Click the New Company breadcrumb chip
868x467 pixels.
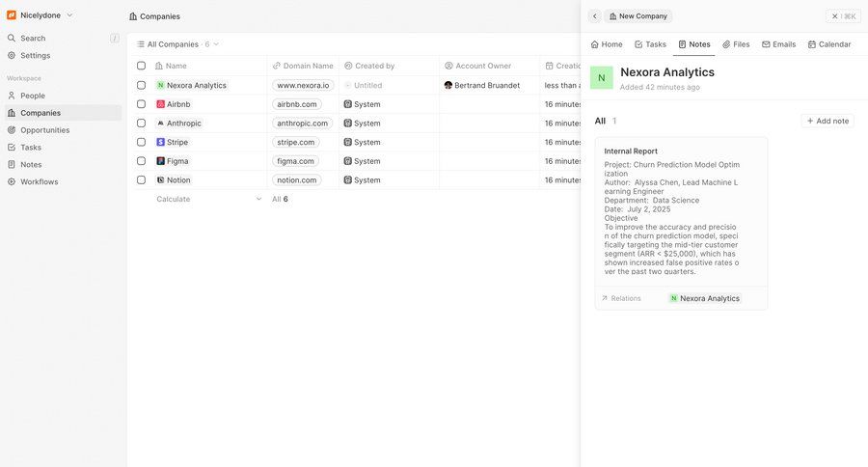point(637,16)
